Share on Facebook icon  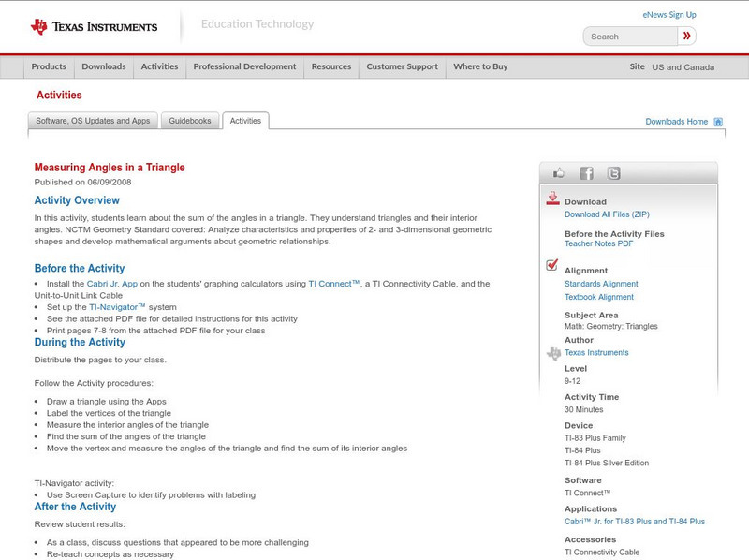586,173
